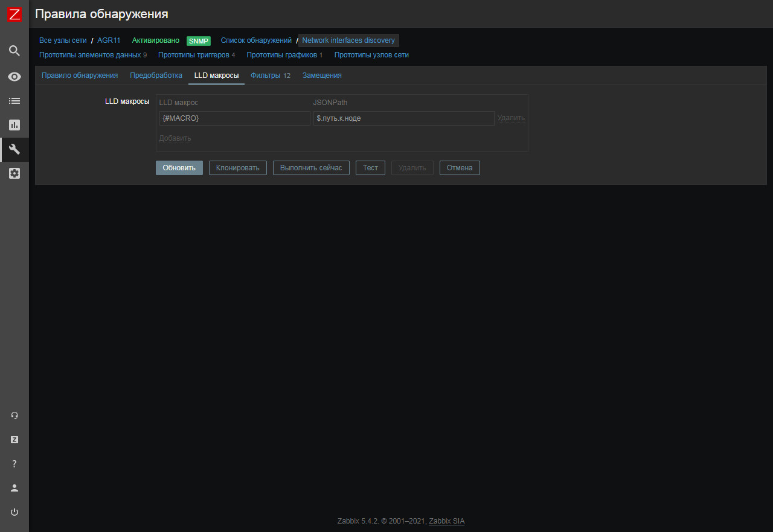
Task: Open Administration gear icon menu
Action: click(14, 173)
